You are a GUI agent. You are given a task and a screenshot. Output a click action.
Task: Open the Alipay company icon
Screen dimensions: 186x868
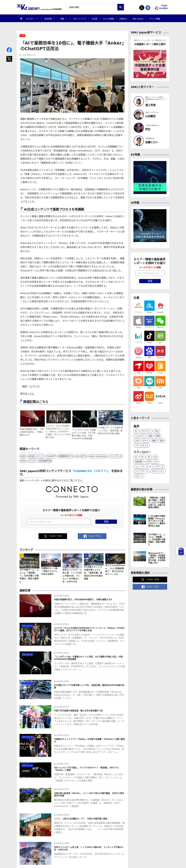click(149, 306)
